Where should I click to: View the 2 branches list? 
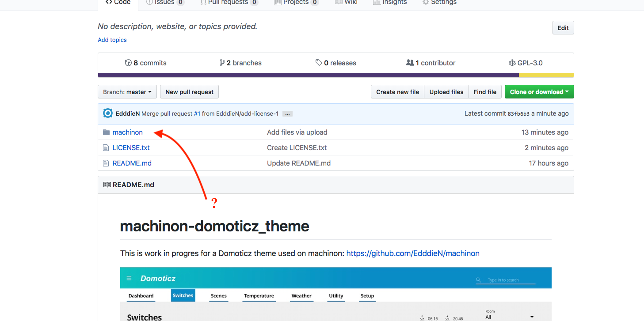(x=240, y=63)
